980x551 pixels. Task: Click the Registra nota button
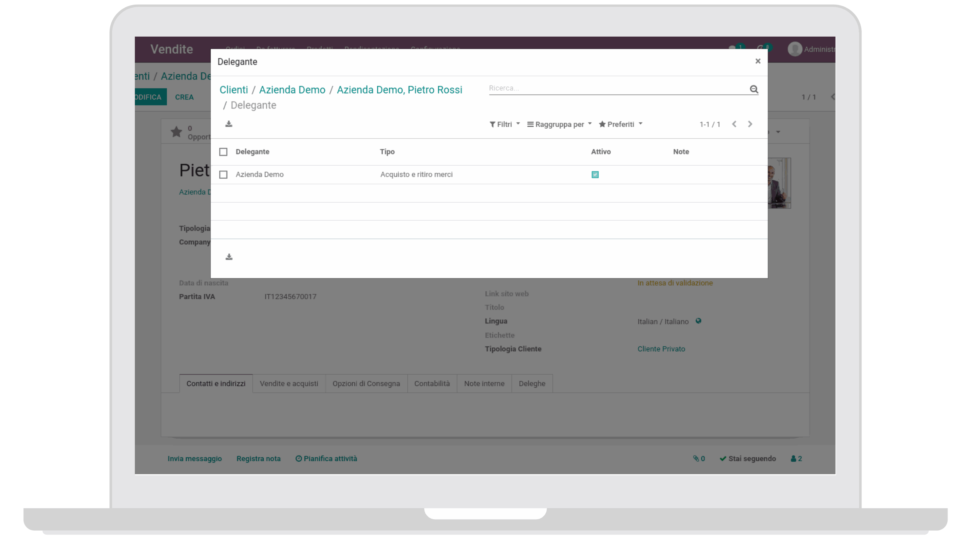pyautogui.click(x=258, y=458)
